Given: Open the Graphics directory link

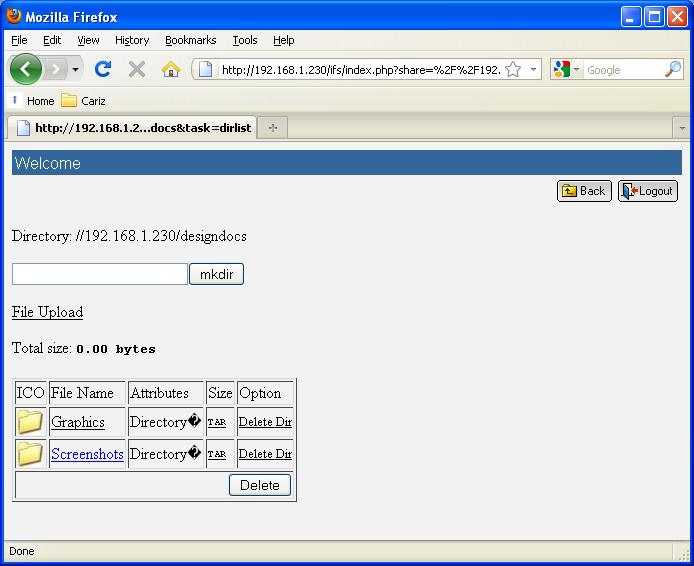Looking at the screenshot, I should (78, 422).
